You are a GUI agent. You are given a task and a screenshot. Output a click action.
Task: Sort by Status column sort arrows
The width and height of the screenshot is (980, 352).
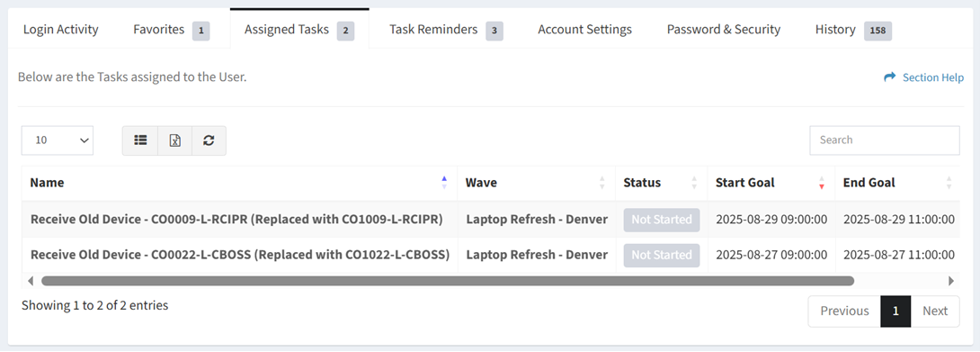point(694,183)
